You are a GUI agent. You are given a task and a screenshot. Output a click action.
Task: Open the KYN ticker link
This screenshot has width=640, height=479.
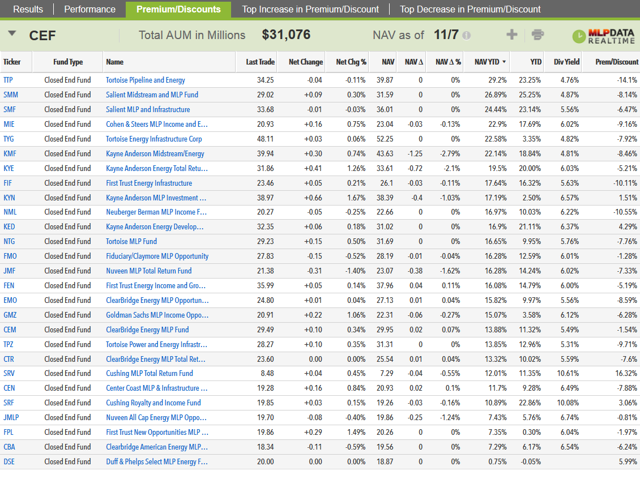point(9,197)
